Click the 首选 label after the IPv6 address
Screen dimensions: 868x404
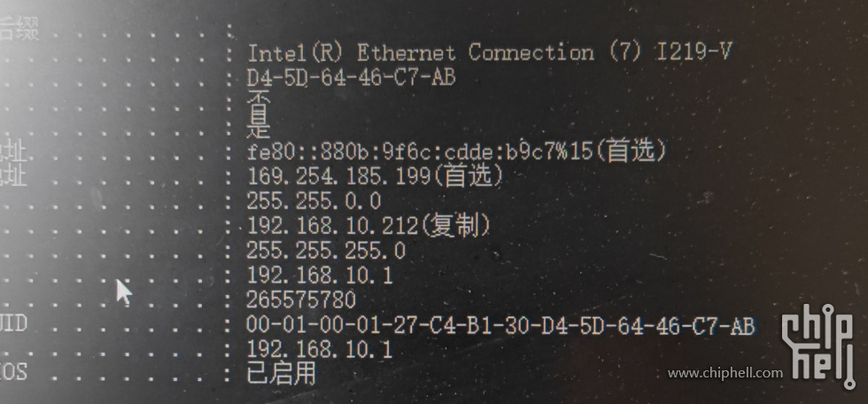(x=631, y=151)
